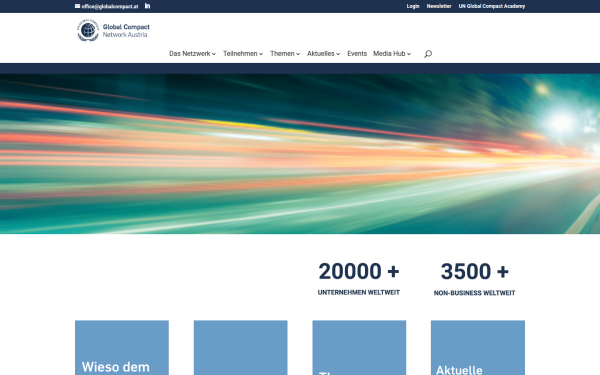Open the Newsletter link
The width and height of the screenshot is (600, 375).
439,6
